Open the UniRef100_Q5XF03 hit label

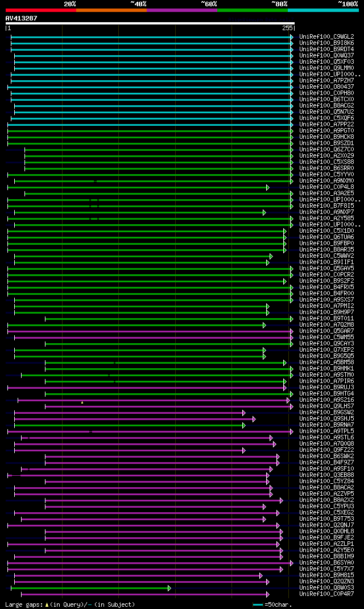326,62
